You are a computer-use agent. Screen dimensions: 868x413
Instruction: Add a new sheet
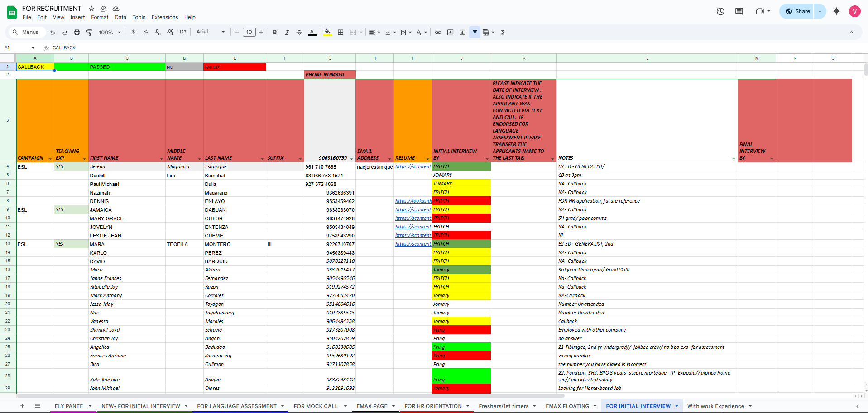click(x=22, y=406)
